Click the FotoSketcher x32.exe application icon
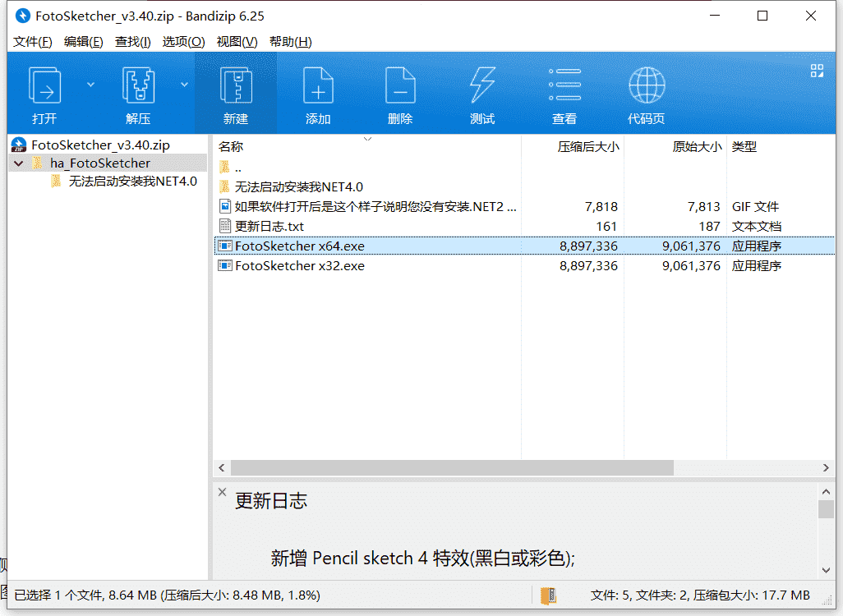This screenshot has height=616, width=843. pyautogui.click(x=225, y=265)
